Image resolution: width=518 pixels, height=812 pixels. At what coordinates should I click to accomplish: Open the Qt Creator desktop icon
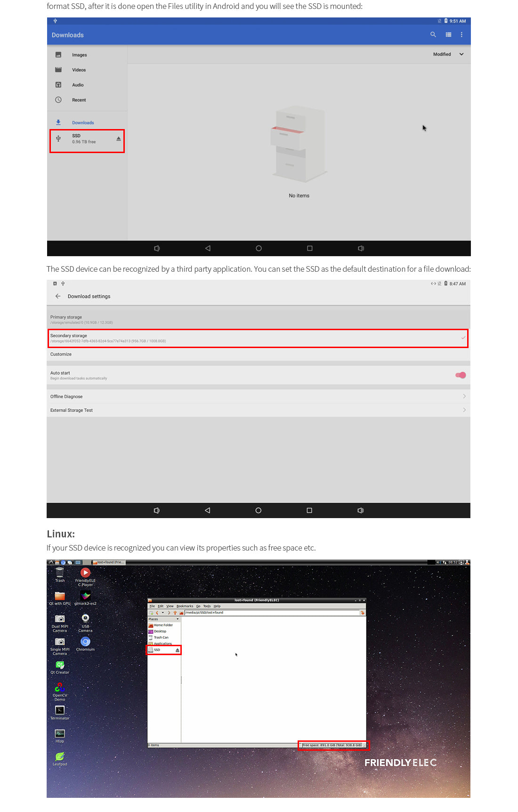60,666
